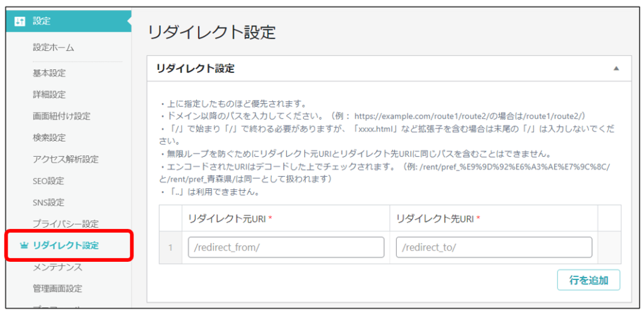The image size is (644, 314).
Task: Select 管理画面設定 in the sidebar
Action: (57, 288)
